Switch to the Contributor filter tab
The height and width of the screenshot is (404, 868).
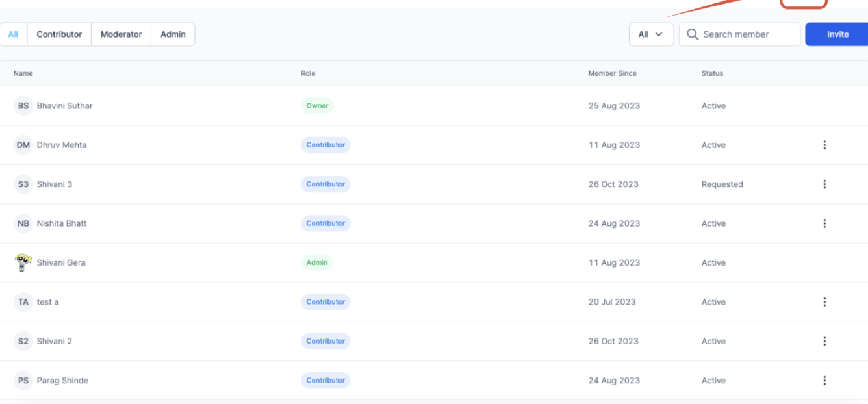tap(59, 34)
